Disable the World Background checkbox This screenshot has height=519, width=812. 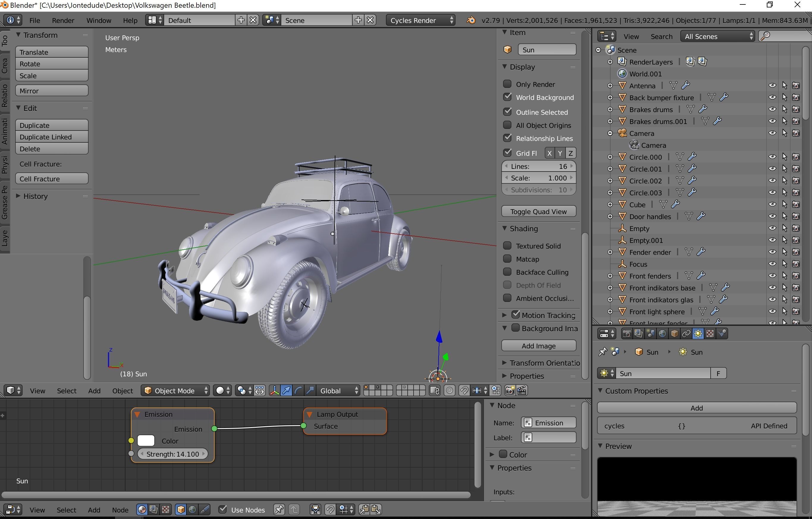click(x=508, y=97)
